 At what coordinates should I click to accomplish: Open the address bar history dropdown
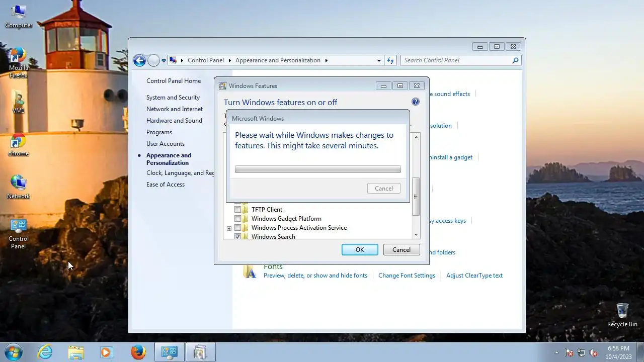pyautogui.click(x=379, y=60)
